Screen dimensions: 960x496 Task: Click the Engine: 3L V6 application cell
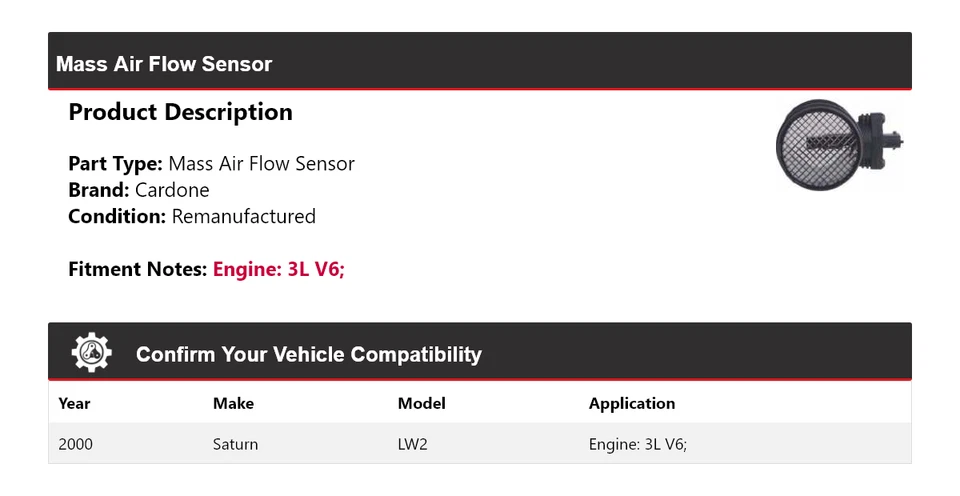[x=637, y=444]
